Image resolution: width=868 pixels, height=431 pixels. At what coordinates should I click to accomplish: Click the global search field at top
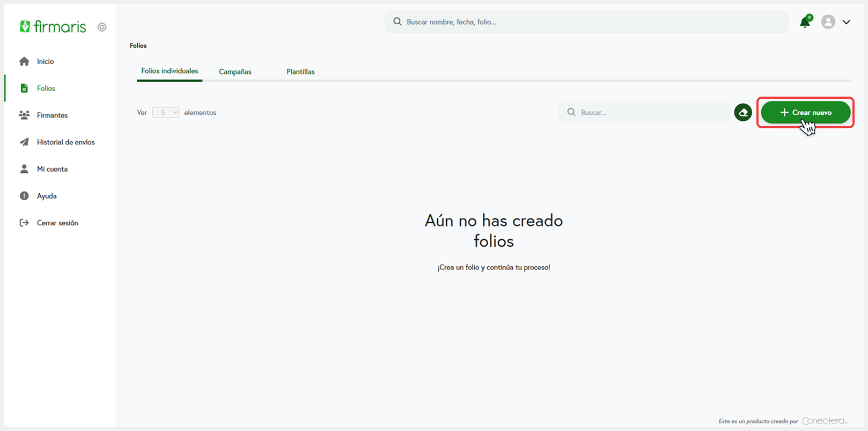[x=586, y=22]
